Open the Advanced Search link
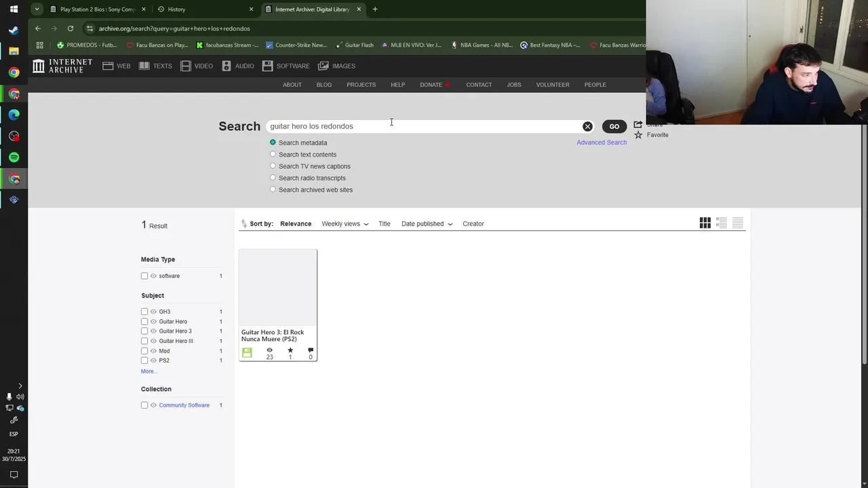868x488 pixels. 601,142
